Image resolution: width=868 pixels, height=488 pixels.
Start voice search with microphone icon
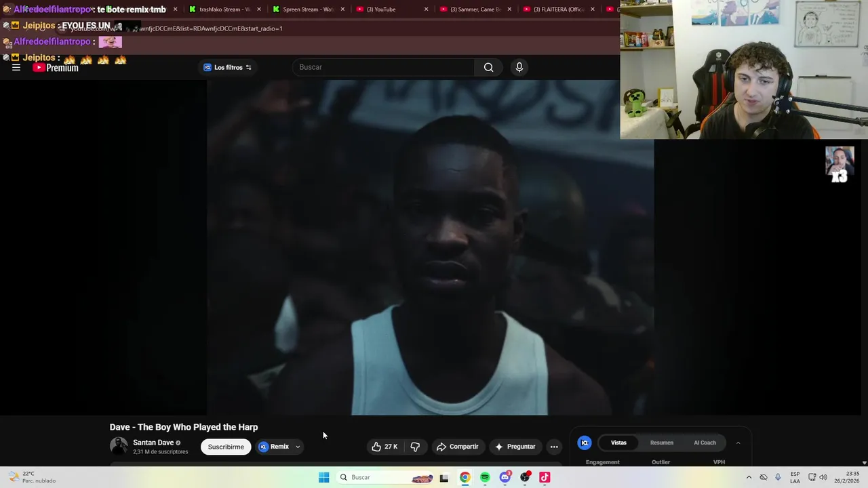point(519,67)
